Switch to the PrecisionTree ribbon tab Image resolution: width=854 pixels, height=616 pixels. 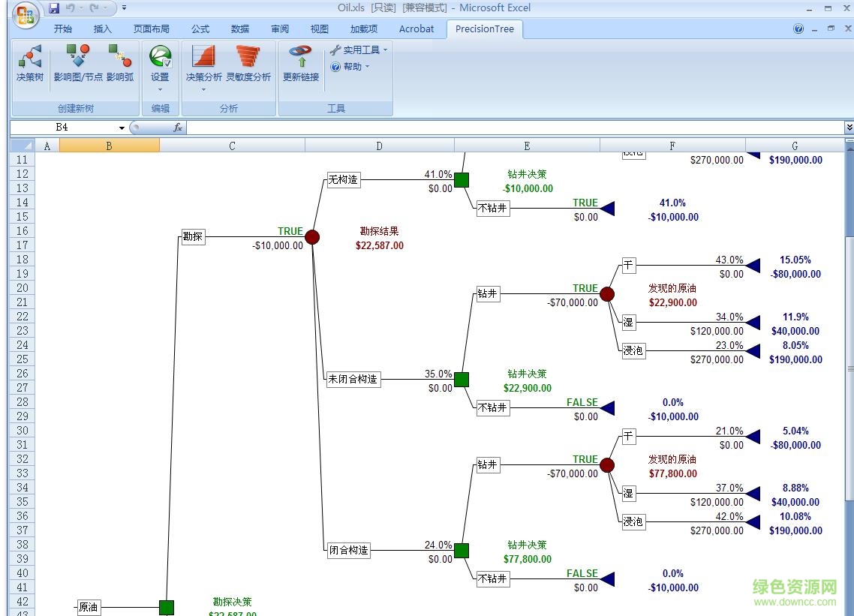click(484, 29)
